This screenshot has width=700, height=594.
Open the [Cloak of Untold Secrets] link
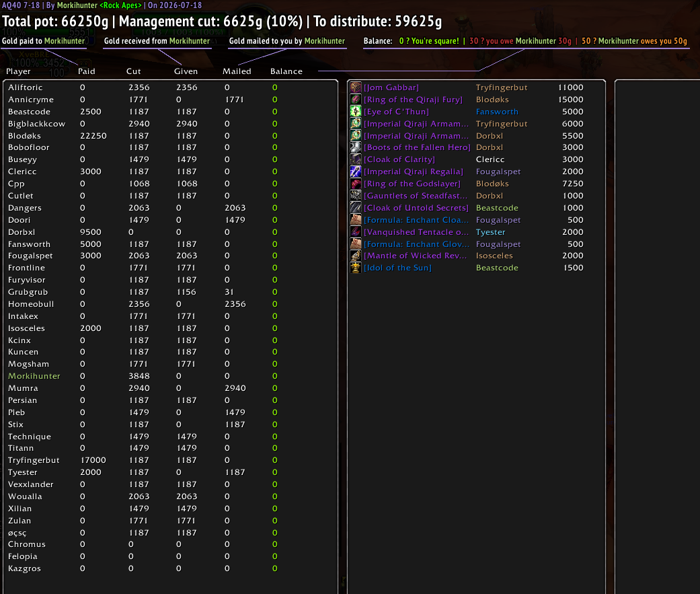pyautogui.click(x=416, y=208)
